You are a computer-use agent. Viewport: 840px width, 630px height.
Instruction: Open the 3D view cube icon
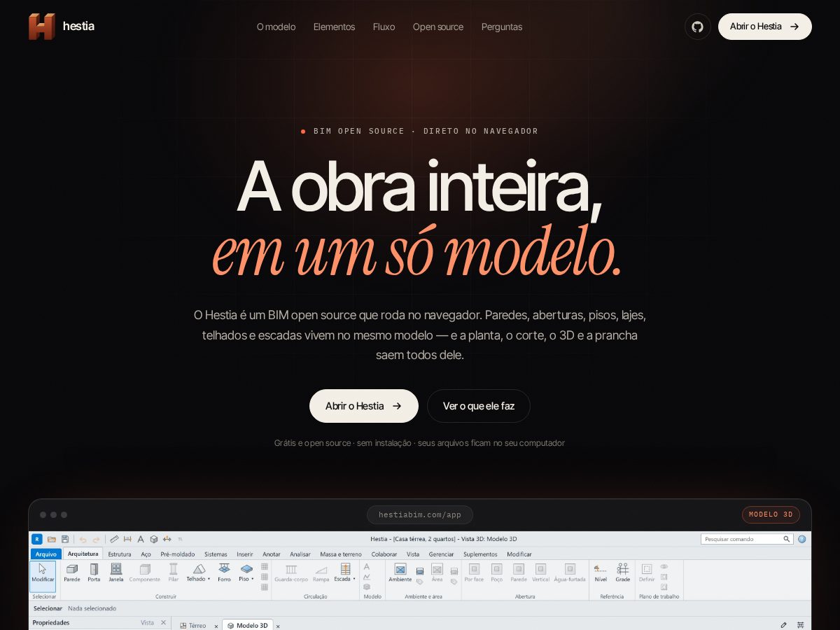tap(154, 539)
